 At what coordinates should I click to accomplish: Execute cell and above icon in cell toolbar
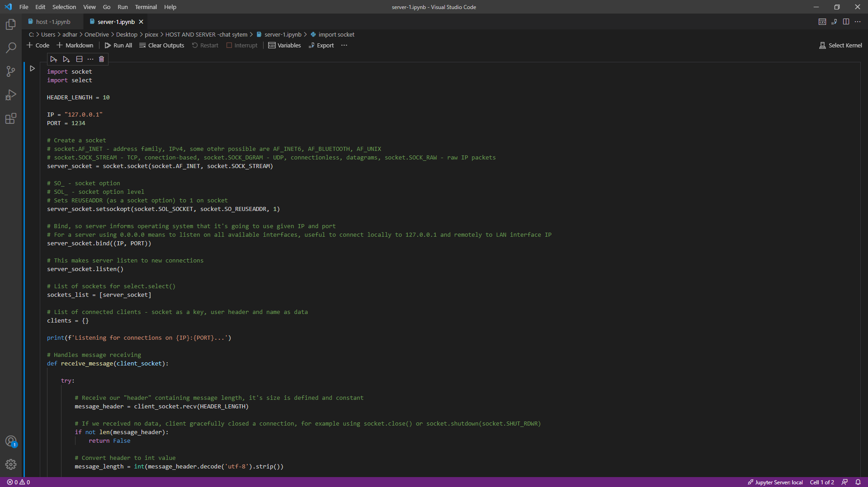54,59
